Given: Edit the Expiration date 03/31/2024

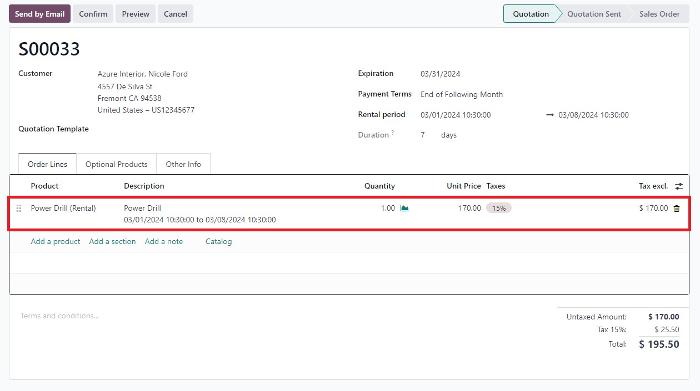Looking at the screenshot, I should (440, 74).
